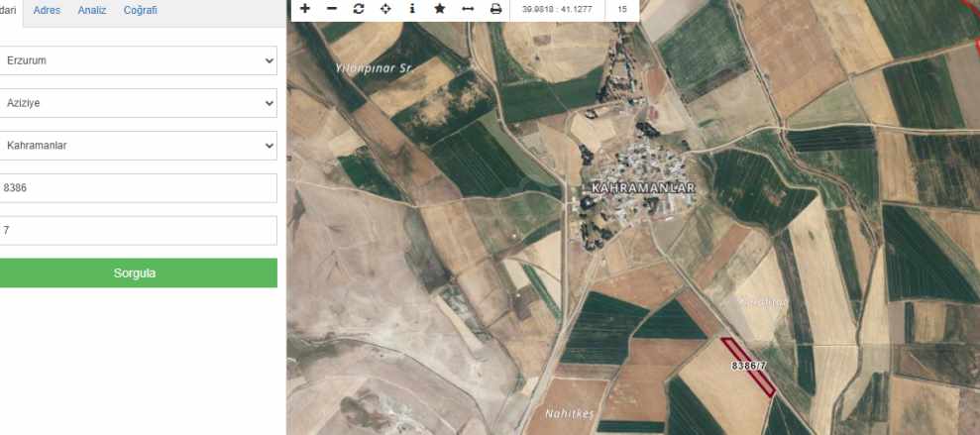Refresh the map with the reload icon
Viewport: 980px width, 435px height.
coord(359,9)
